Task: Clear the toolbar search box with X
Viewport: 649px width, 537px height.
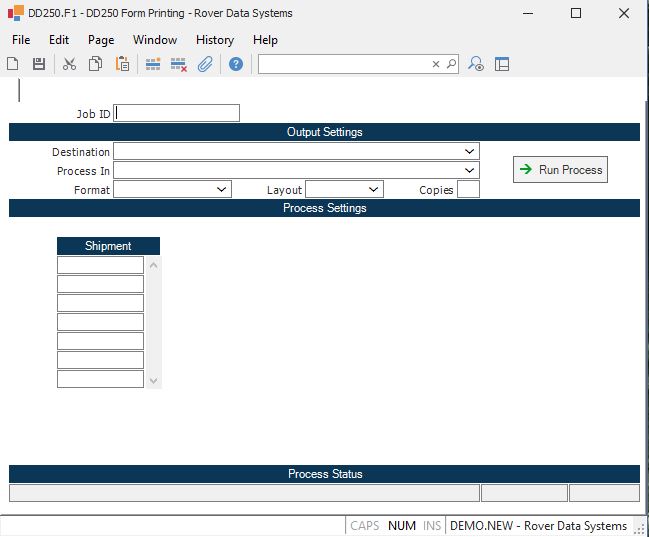Action: coord(436,64)
